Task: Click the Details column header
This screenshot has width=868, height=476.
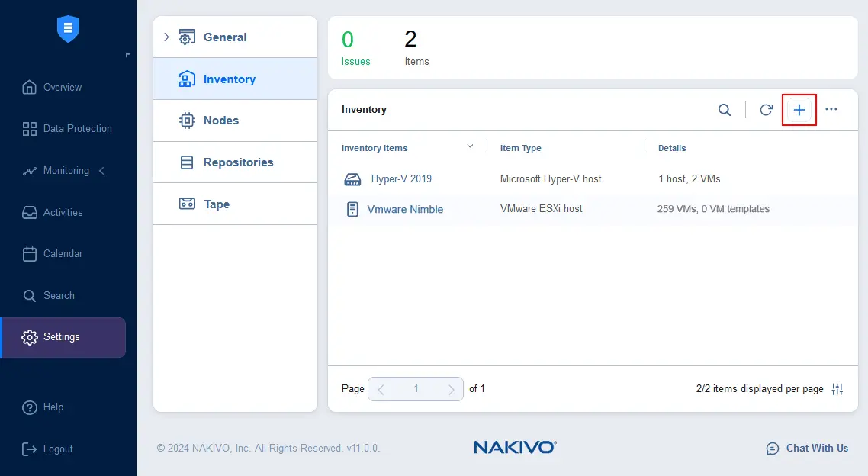Action: [672, 148]
